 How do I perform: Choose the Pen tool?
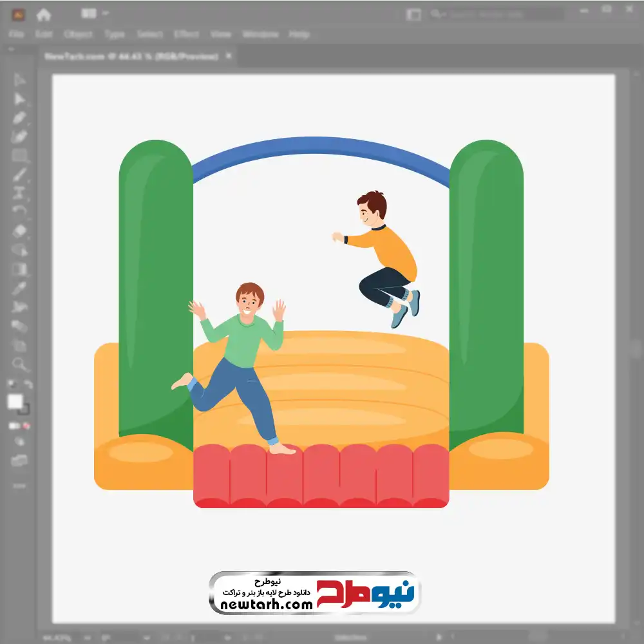click(19, 118)
